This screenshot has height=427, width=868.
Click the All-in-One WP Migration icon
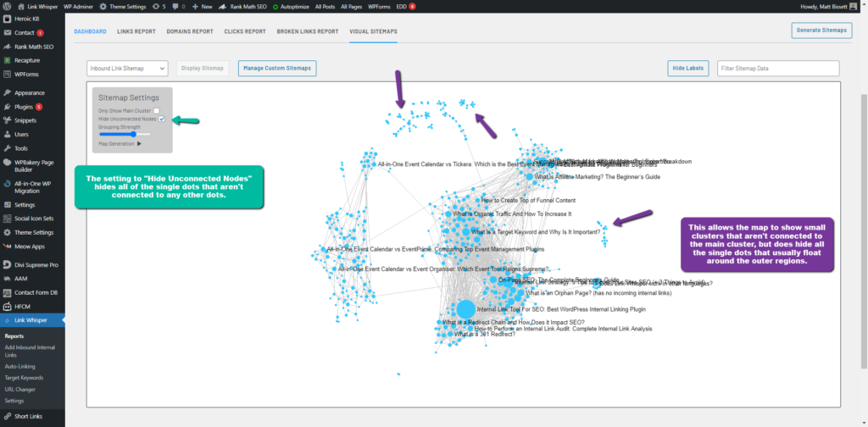coord(7,184)
